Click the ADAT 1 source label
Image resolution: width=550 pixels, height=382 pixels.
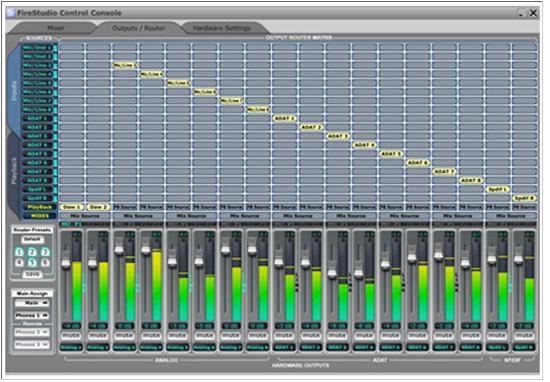click(37, 119)
